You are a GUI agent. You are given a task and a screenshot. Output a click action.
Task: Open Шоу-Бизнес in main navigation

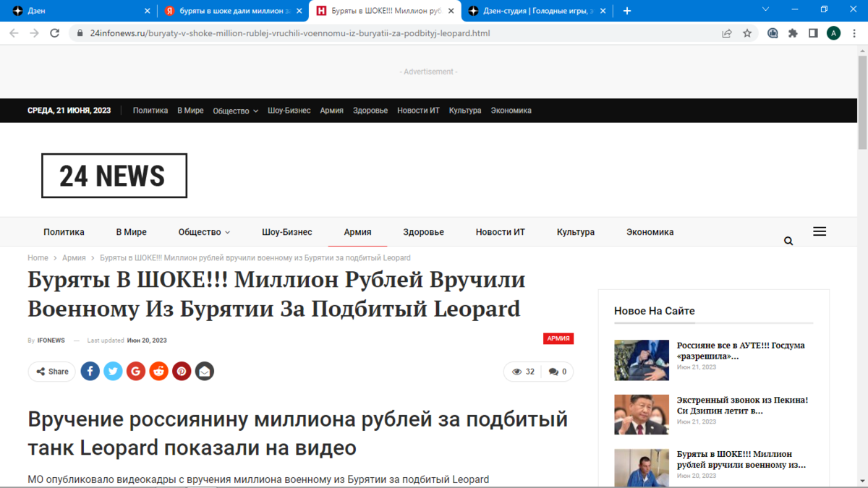click(287, 232)
